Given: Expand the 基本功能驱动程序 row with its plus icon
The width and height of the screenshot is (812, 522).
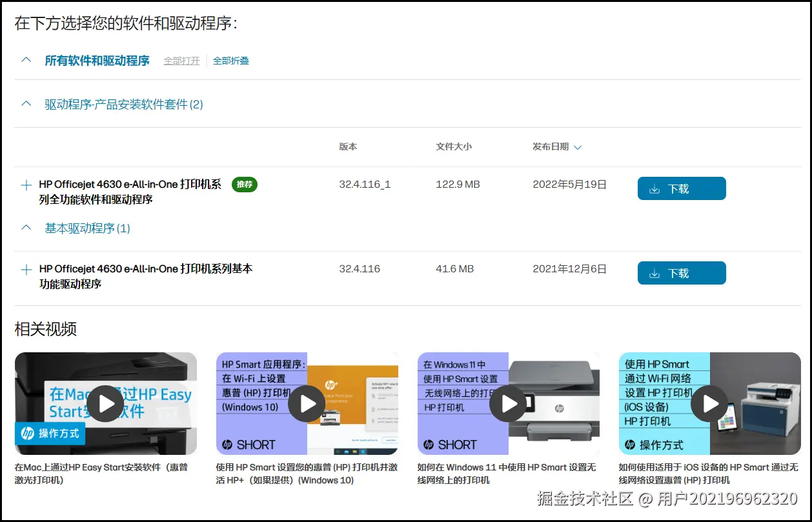Looking at the screenshot, I should pos(26,270).
